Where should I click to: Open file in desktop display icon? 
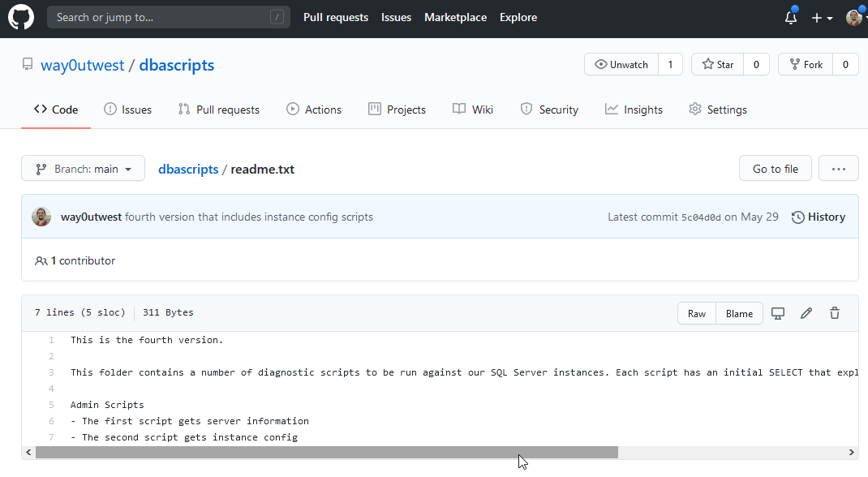click(x=778, y=313)
